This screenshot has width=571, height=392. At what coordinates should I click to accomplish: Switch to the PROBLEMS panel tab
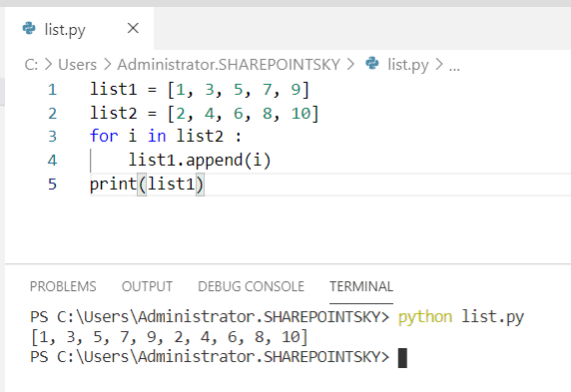point(63,286)
